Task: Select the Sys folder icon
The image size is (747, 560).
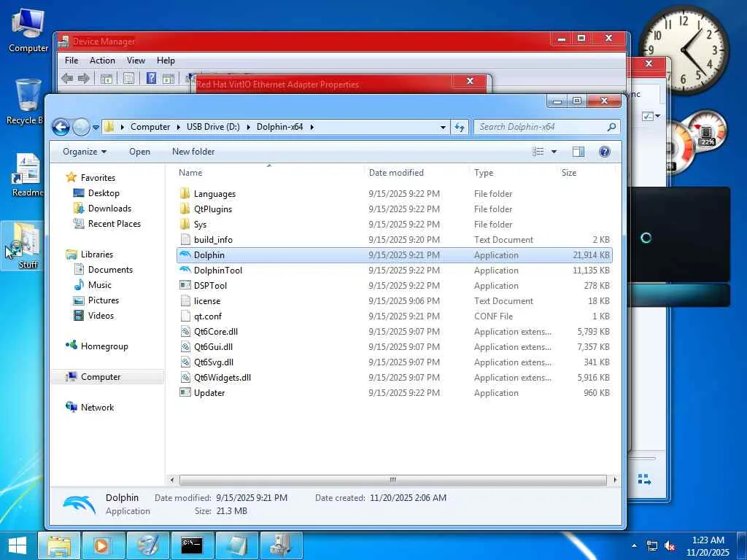Action: (185, 225)
